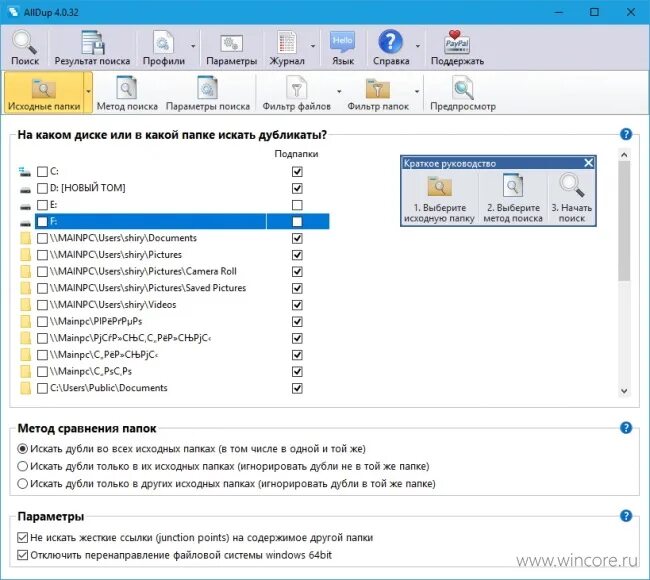Check \\MAINPC\Users\shiry\Documents folder checkbox
This screenshot has width=650, height=580.
pos(42,238)
